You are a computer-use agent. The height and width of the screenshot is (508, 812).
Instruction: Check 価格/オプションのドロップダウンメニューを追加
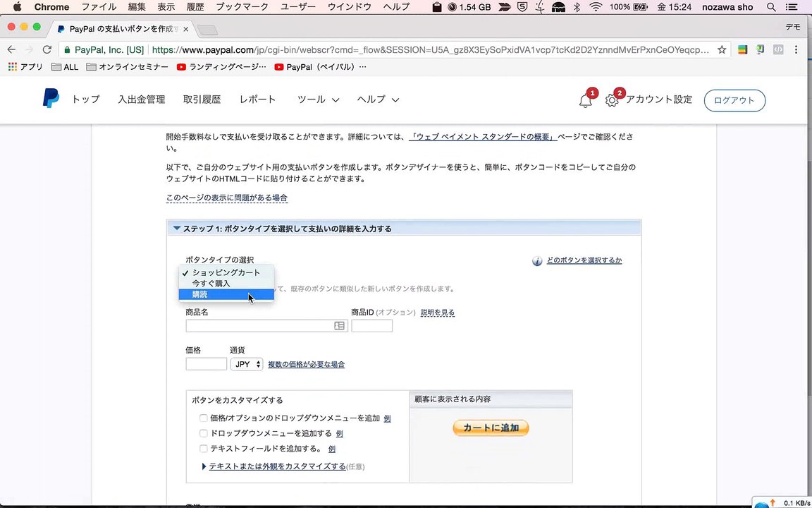[204, 418]
